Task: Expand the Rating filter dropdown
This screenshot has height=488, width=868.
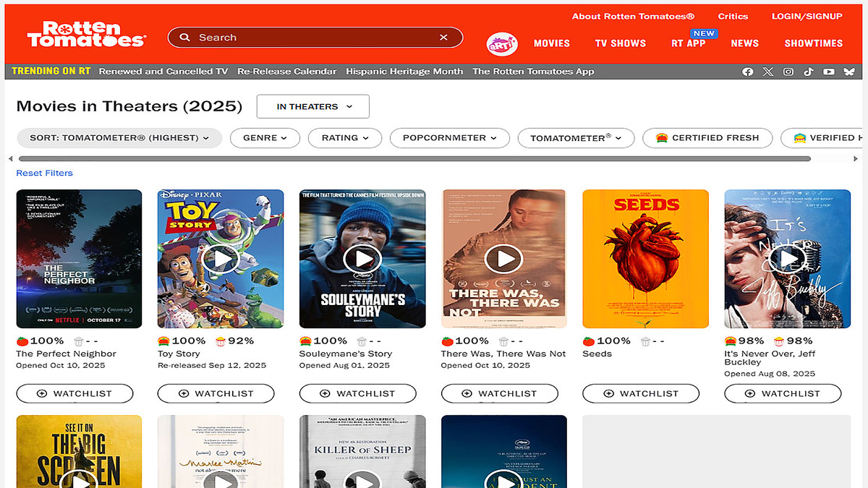Action: [345, 138]
